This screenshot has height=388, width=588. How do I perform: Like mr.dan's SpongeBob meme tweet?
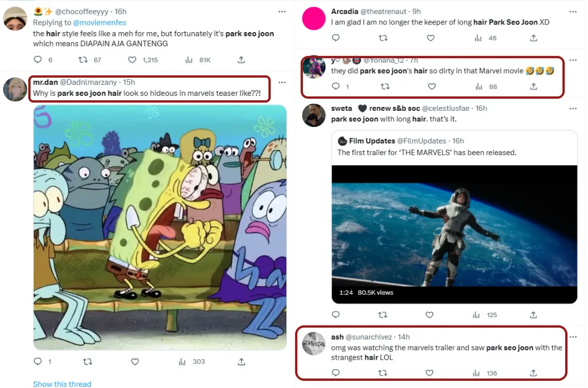[135, 361]
